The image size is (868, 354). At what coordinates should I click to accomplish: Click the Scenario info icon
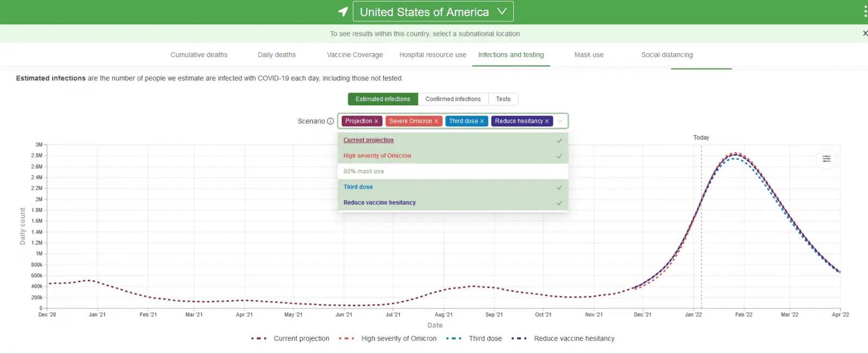(x=330, y=121)
